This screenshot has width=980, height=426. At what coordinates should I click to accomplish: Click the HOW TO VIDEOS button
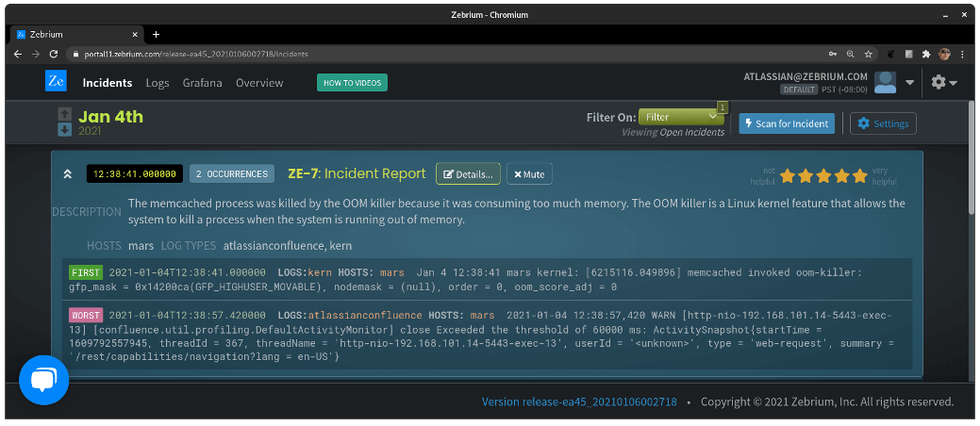click(353, 82)
